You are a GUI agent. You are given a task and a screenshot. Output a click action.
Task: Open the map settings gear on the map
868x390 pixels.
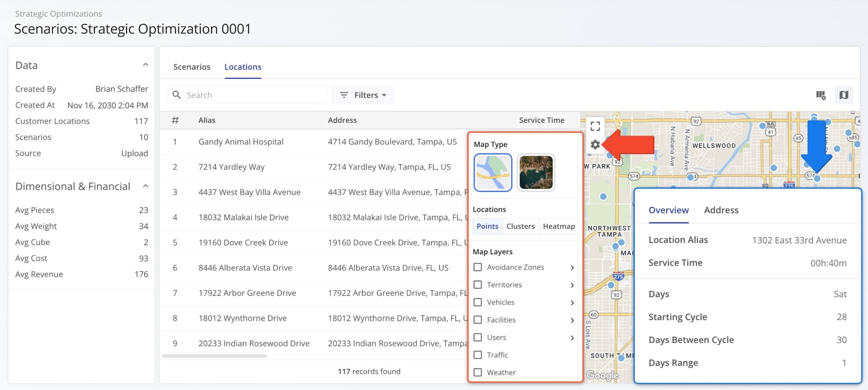point(595,145)
